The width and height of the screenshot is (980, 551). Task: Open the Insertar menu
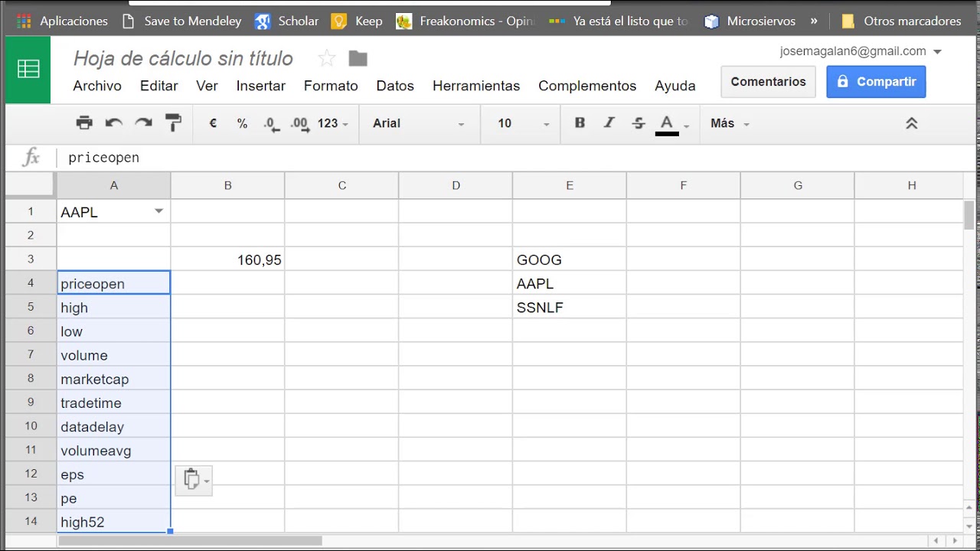(260, 86)
